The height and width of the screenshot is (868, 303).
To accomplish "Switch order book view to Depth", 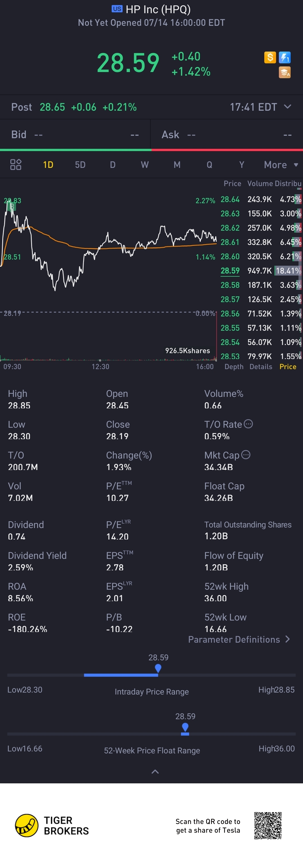I will [234, 367].
